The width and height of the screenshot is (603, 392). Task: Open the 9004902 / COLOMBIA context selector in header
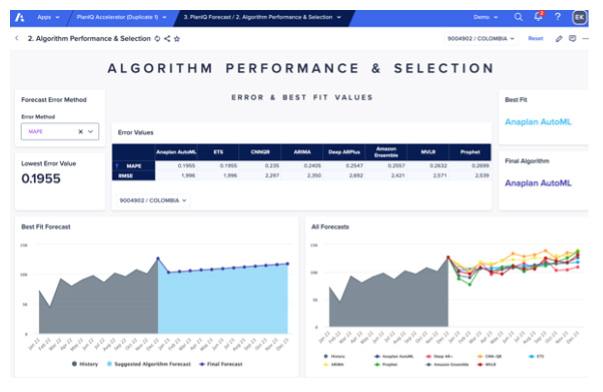(481, 38)
